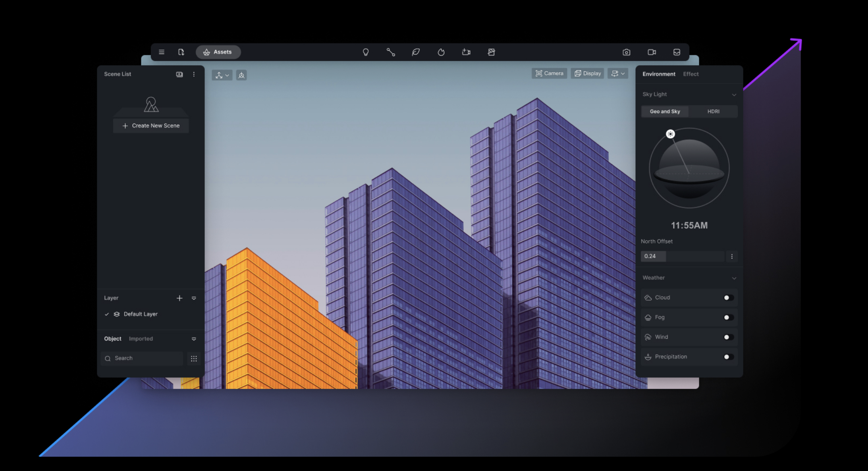
Task: Collapse the Weather section
Action: tap(734, 278)
